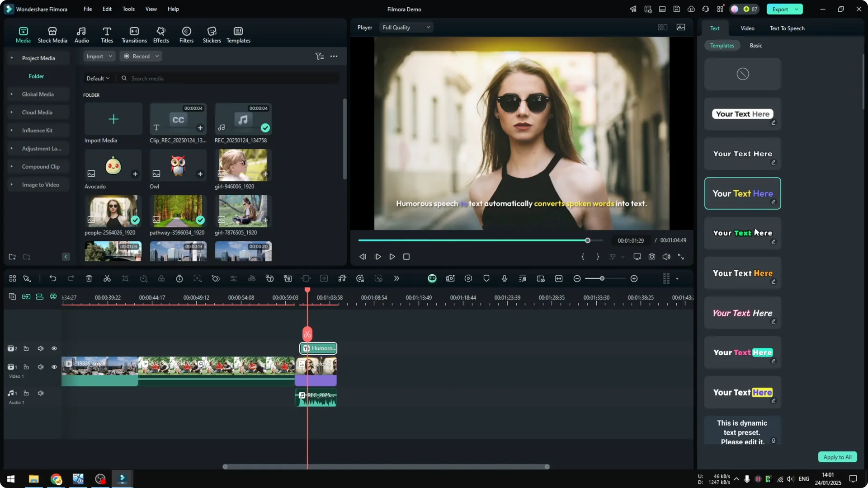Zoom in timeline with plus icon

[634, 279]
